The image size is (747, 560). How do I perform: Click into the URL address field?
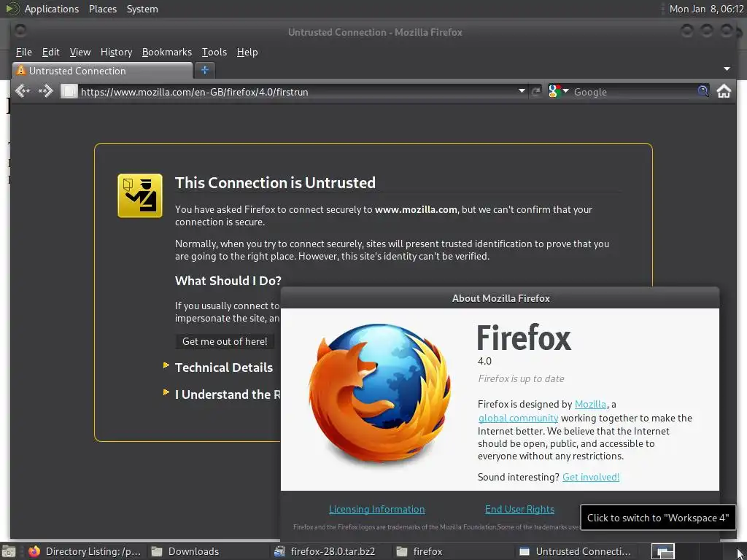(295, 92)
